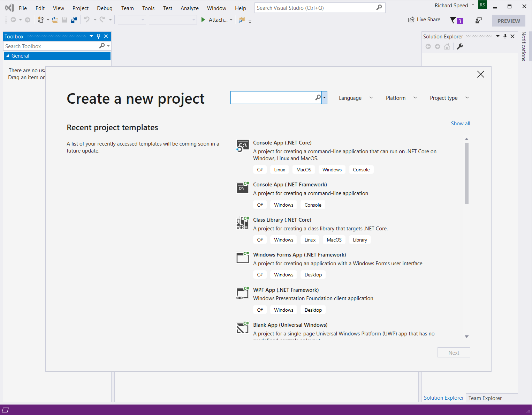Select the Console App (.NET Framework) template
Viewport: 532px width, 415px height.
(349, 195)
